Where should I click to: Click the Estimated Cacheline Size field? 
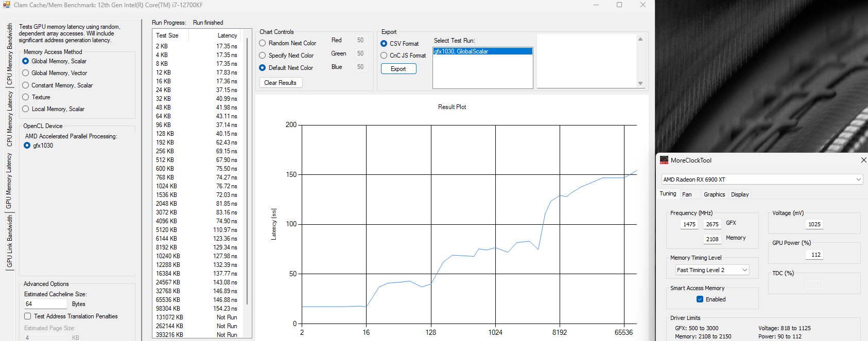click(46, 304)
